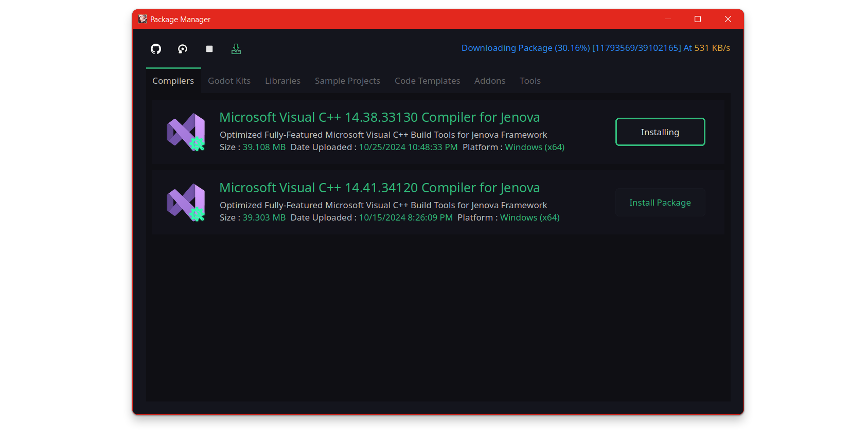Open the Libraries tab
The height and width of the screenshot is (439, 868).
283,81
